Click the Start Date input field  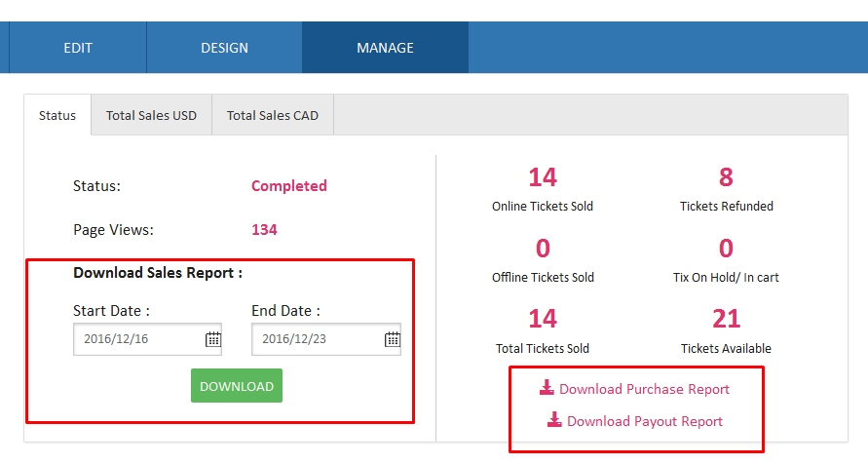click(x=136, y=339)
